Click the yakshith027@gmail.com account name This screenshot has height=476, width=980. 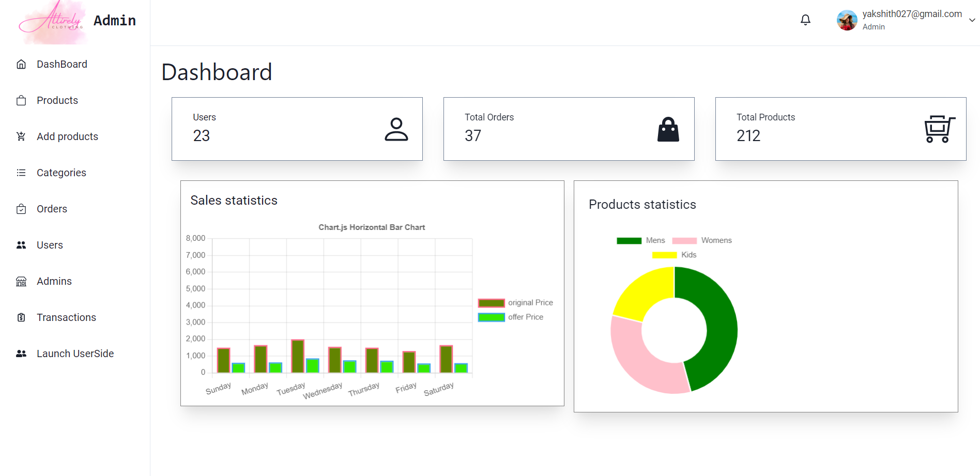[912, 14]
